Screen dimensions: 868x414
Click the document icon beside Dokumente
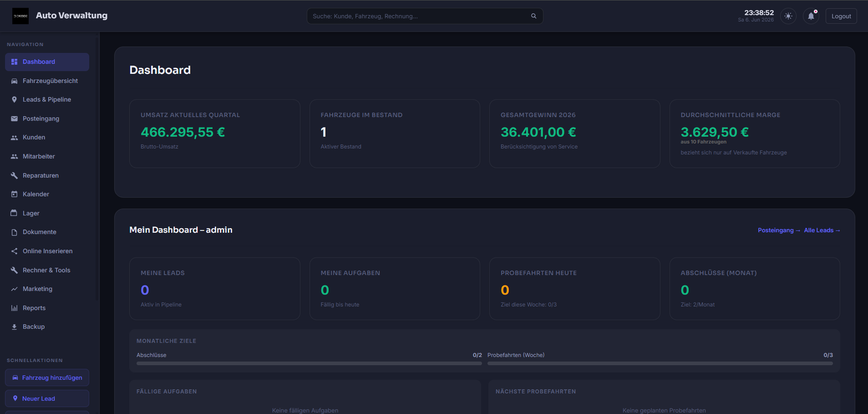[x=15, y=232]
